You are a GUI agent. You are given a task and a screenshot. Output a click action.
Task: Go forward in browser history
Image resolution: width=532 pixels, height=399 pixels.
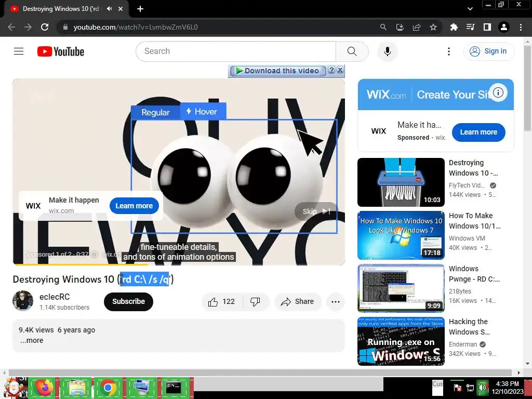(28, 27)
